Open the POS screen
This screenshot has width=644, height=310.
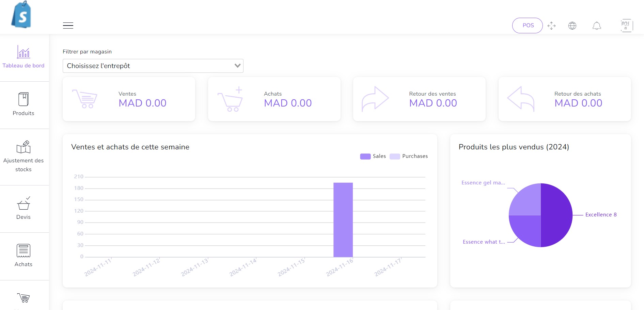pyautogui.click(x=528, y=26)
